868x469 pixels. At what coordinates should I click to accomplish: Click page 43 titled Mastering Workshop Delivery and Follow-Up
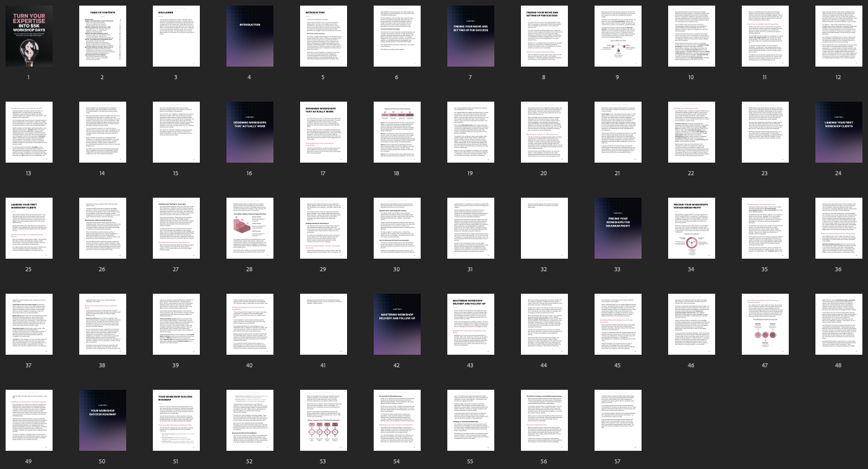(470, 325)
